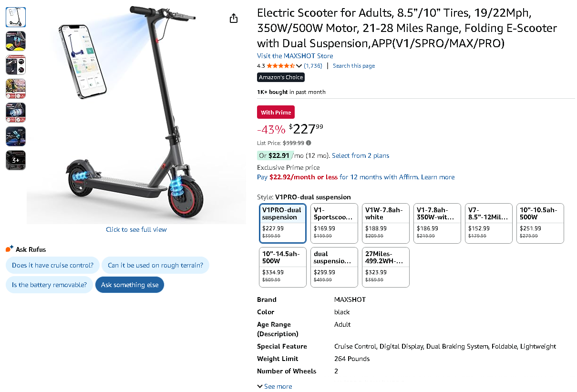Expand the See more product details
Viewport: 577px width, 392px height.
(275, 386)
